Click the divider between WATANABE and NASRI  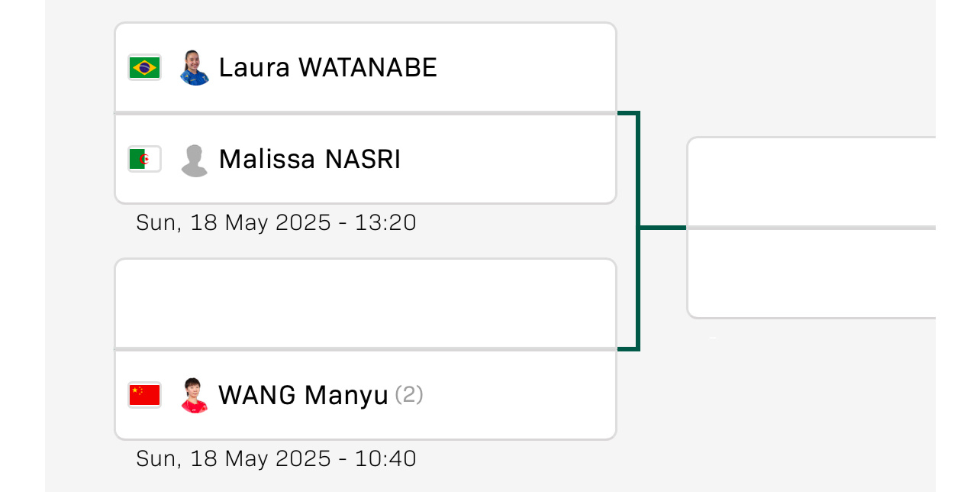pyautogui.click(x=366, y=113)
